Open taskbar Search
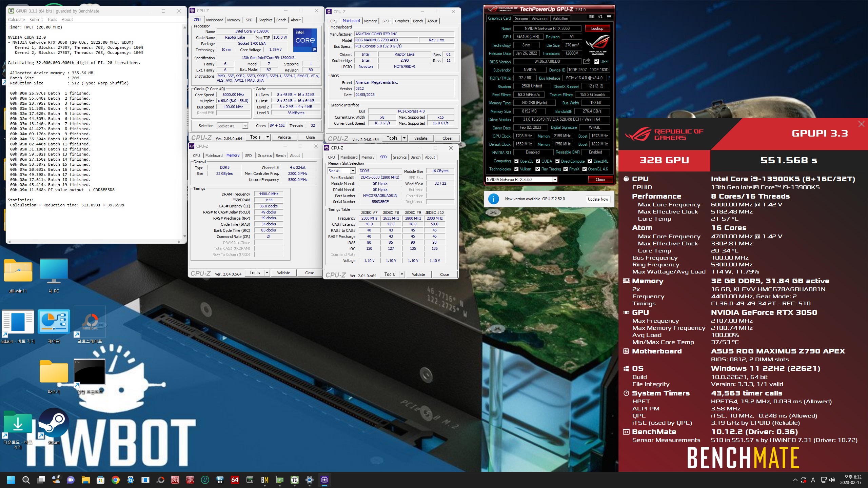 [26, 480]
